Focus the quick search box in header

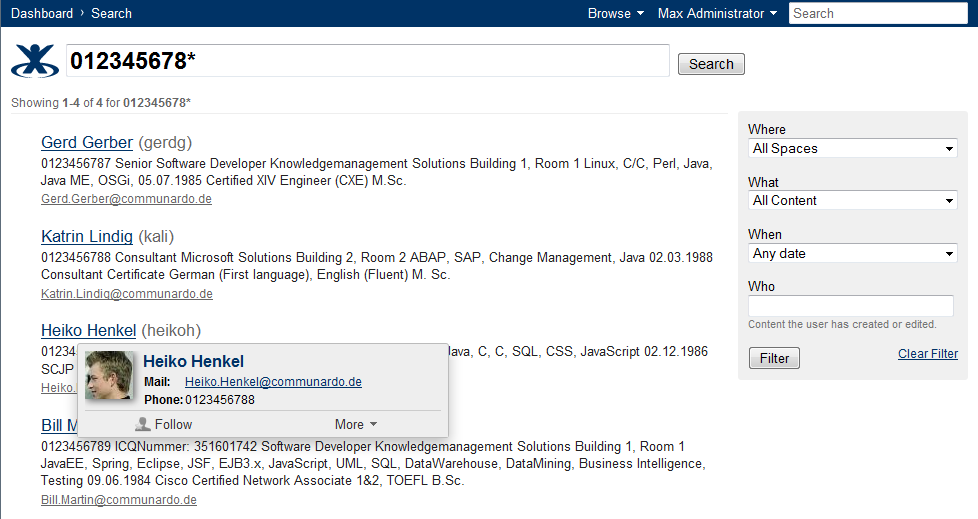coord(878,13)
